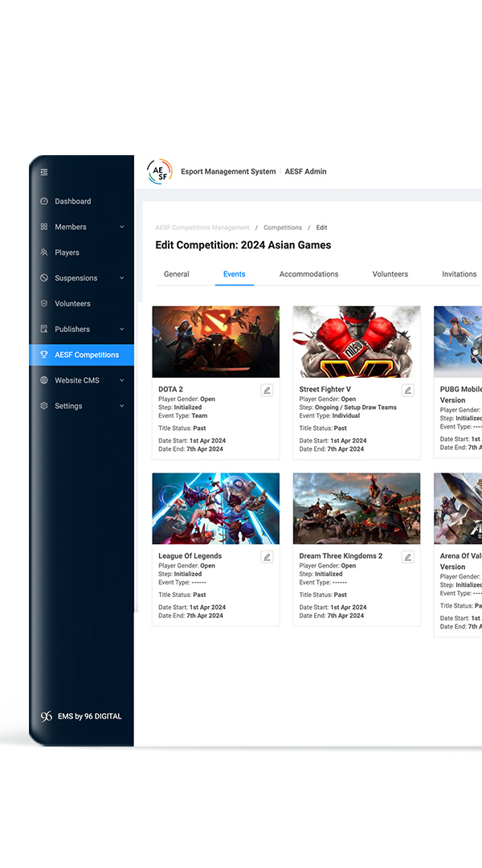Click the Website CMS globe icon
Image resolution: width=482 pixels, height=868 pixels.
[44, 379]
